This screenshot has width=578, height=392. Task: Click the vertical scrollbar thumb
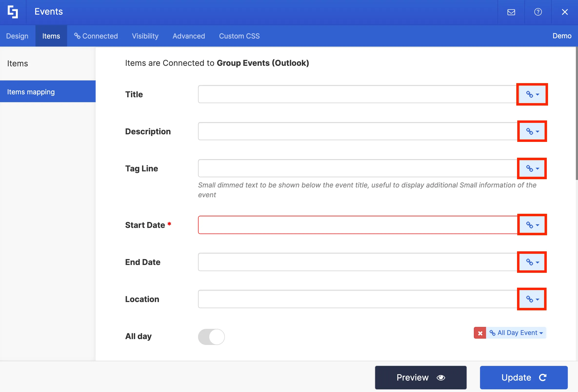[577, 113]
